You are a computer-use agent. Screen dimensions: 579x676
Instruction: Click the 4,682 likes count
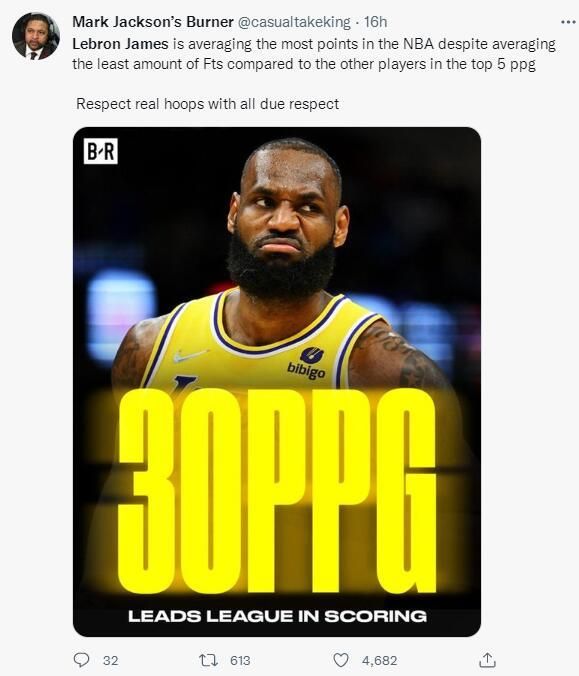tap(379, 660)
